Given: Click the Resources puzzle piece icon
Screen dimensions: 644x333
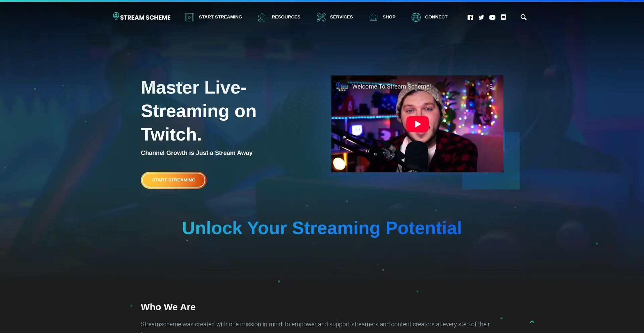Looking at the screenshot, I should pos(263,17).
